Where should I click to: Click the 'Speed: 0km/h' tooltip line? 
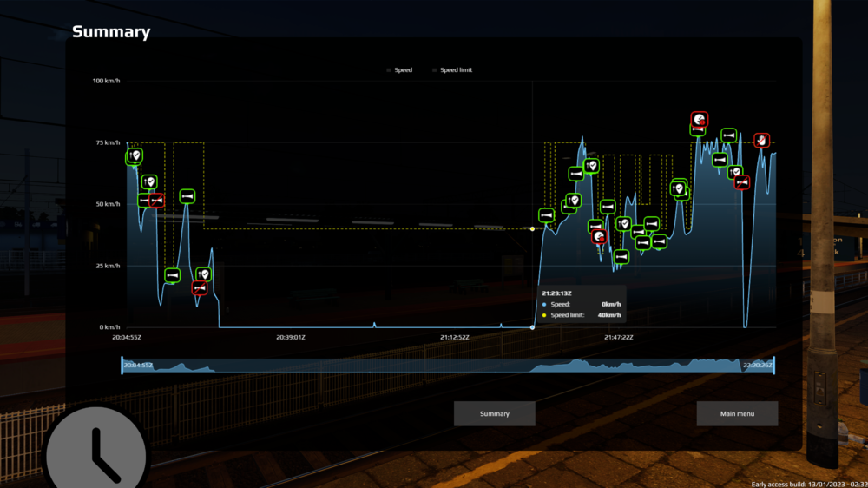coord(582,304)
